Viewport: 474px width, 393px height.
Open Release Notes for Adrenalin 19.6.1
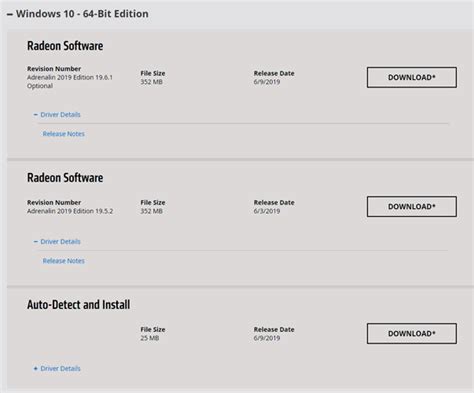(64, 134)
